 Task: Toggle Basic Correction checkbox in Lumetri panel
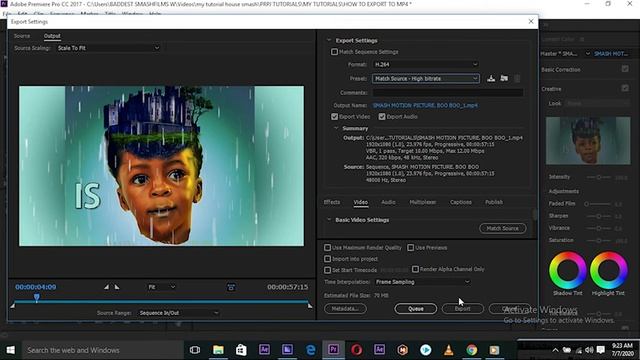(x=625, y=69)
